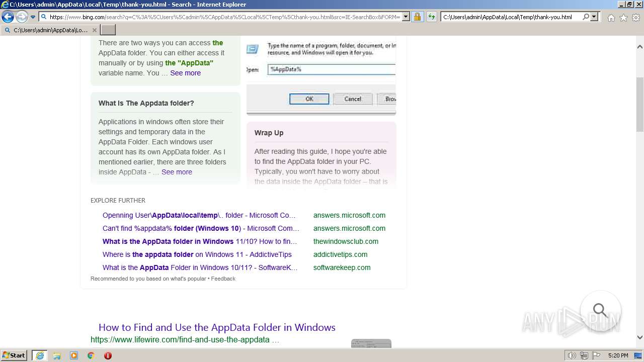This screenshot has height=362, width=644.
Task: Open the Tools gear icon
Action: pyautogui.click(x=636, y=18)
